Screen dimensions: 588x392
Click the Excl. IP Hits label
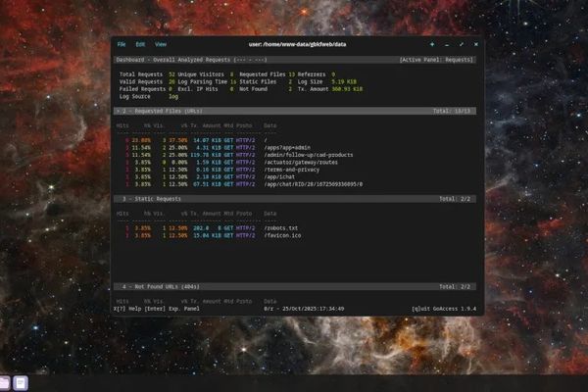click(198, 89)
